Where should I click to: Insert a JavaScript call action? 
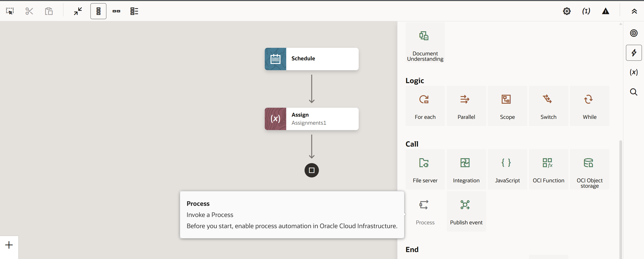point(507,169)
